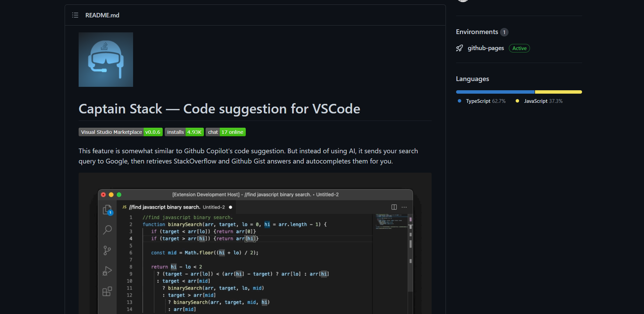Click the Search magnifier icon in VSCode sidebar
This screenshot has width=644, height=314.
(107, 230)
